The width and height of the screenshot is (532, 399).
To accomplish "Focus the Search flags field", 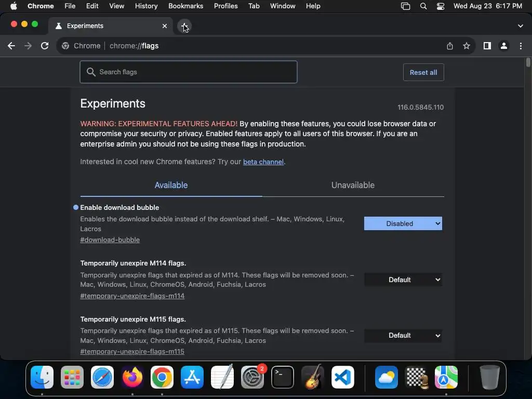I will tap(188, 72).
